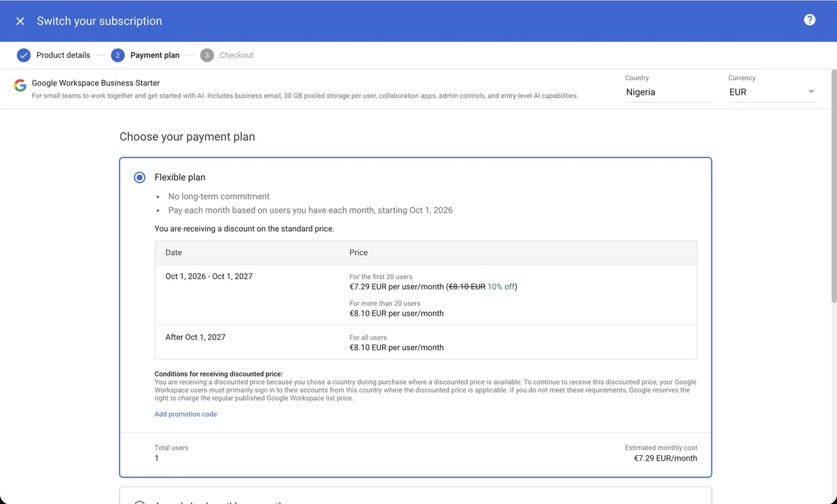The height and width of the screenshot is (504, 837).
Task: Click the 'For more than 20 users' label
Action: 385,303
